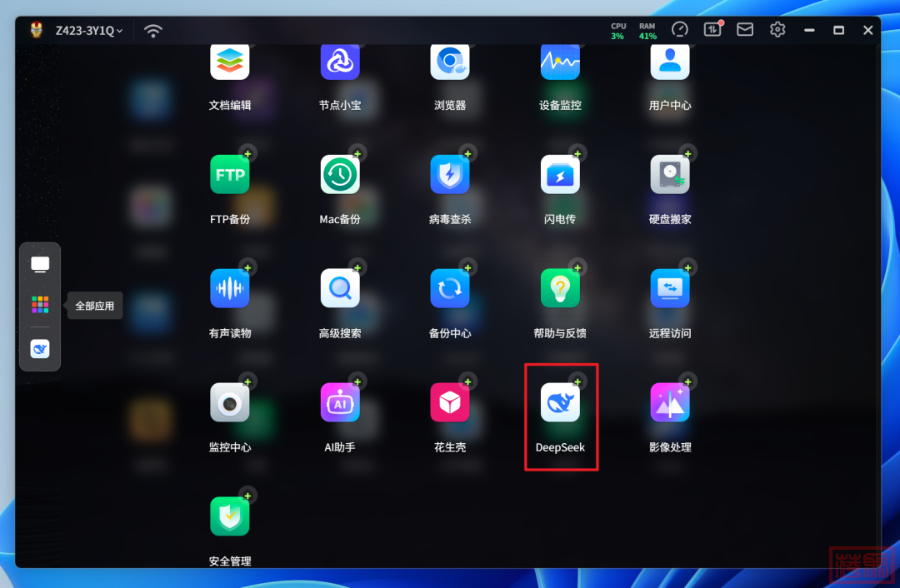Open the transfer tasks icon with red dot
Image resolution: width=900 pixels, height=588 pixels.
712,29
